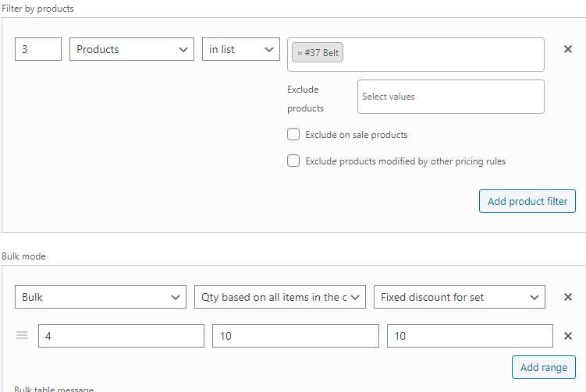Open Fixed discount for set dropdown

(460, 297)
